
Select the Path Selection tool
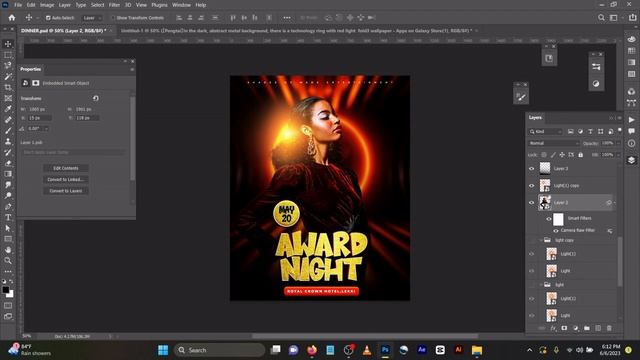pyautogui.click(x=8, y=228)
